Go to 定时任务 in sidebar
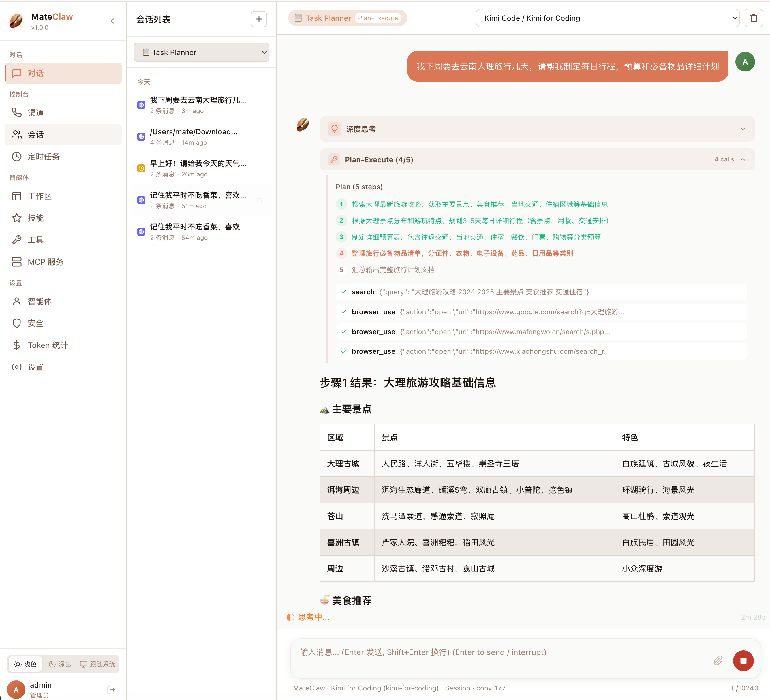 44,157
